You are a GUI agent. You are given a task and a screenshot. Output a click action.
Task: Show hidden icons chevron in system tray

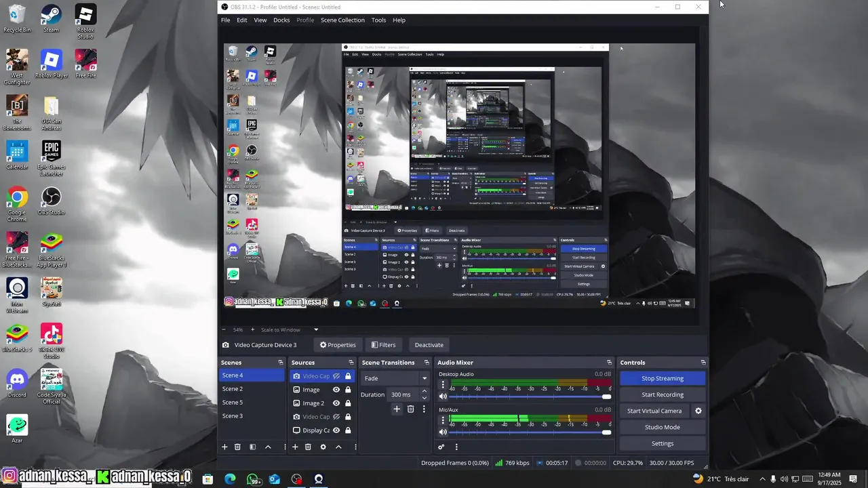[x=762, y=479]
